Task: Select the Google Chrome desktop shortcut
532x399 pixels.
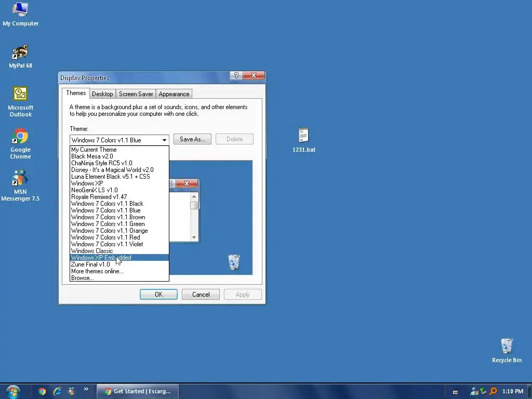Action: click(20, 143)
